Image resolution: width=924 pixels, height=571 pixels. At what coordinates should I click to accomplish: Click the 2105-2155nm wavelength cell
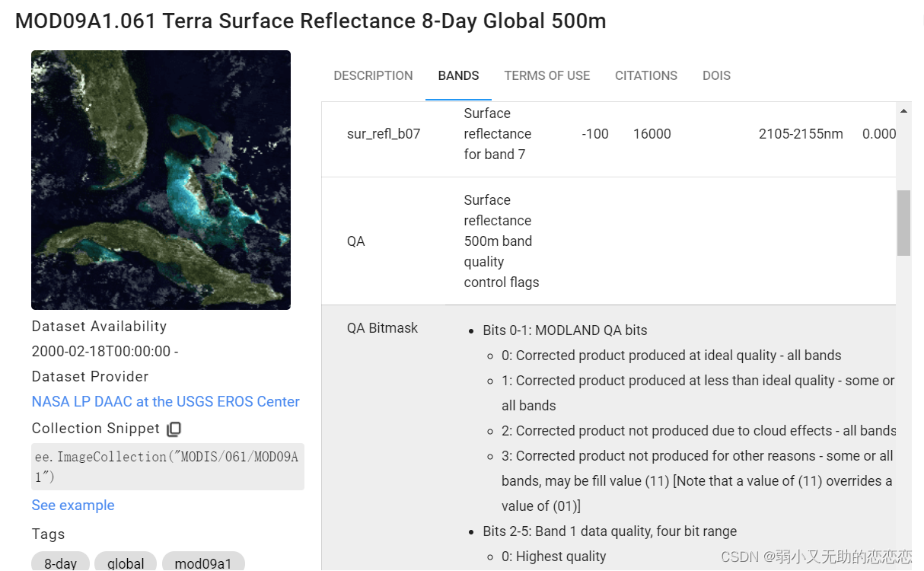click(x=801, y=134)
